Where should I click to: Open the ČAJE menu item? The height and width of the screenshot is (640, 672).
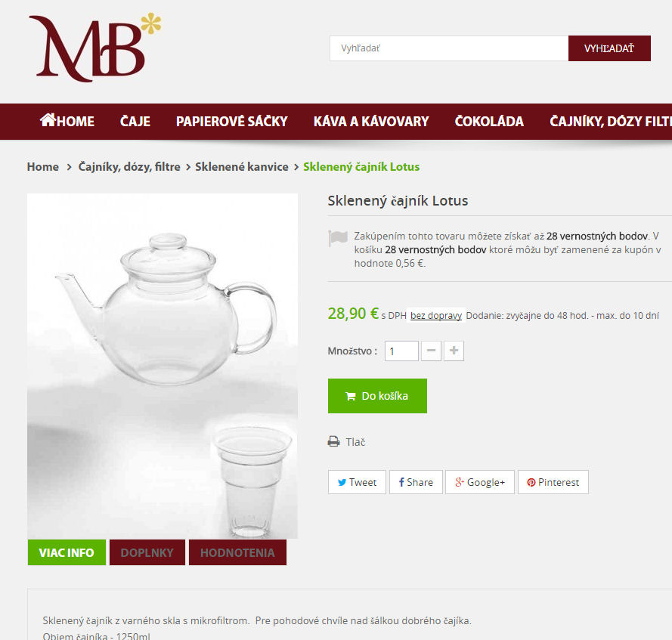[135, 121]
